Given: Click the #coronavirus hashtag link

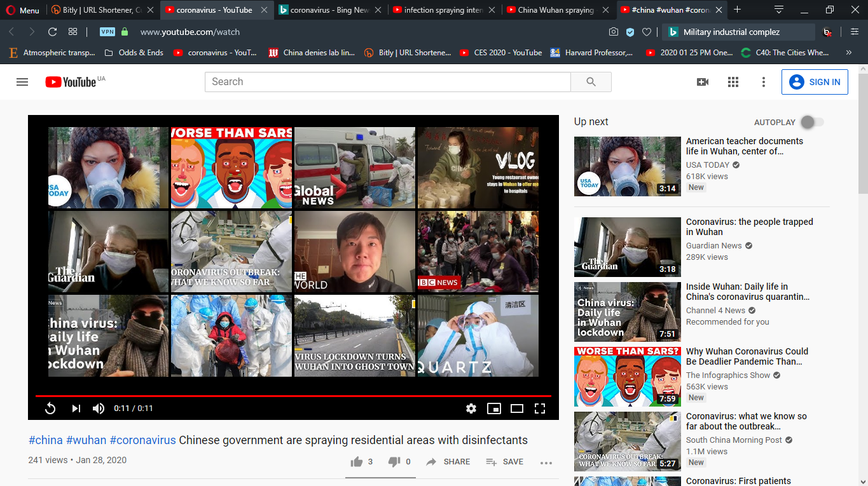Looking at the screenshot, I should tap(142, 440).
